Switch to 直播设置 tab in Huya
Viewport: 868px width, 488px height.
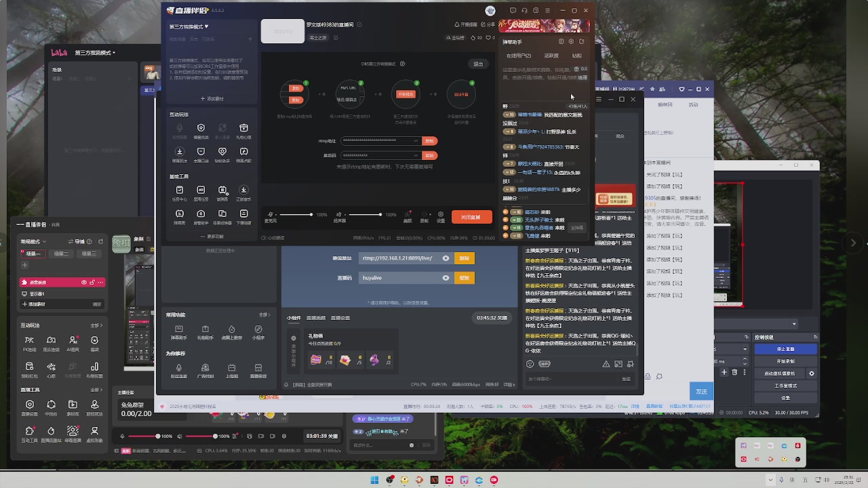click(340, 318)
